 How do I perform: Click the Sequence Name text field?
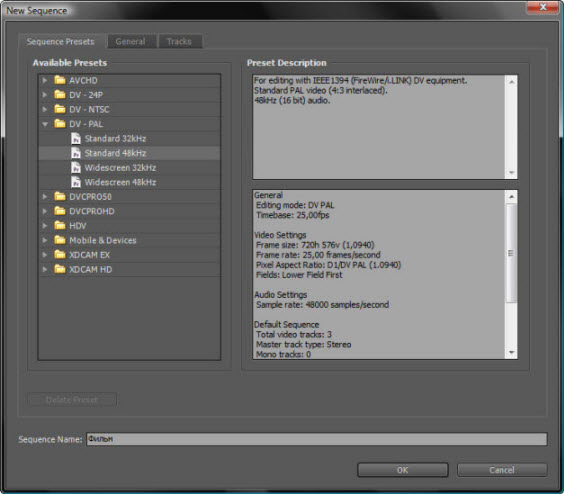point(317,439)
